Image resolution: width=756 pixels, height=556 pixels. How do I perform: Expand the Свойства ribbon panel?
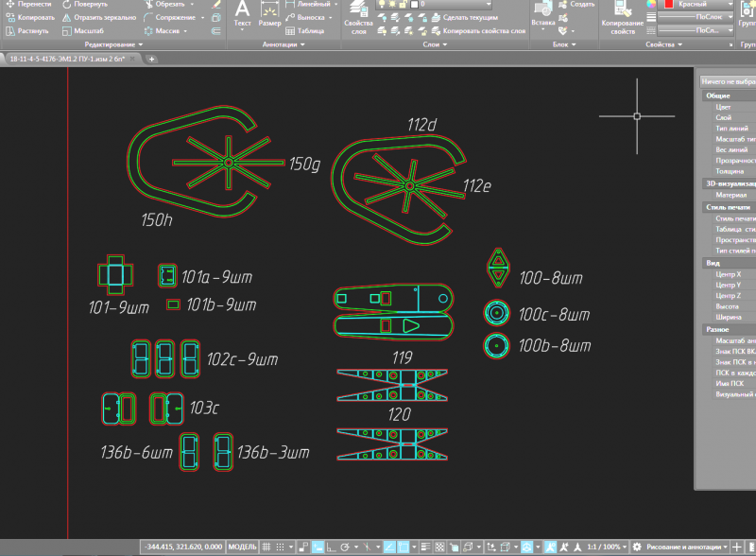point(664,44)
